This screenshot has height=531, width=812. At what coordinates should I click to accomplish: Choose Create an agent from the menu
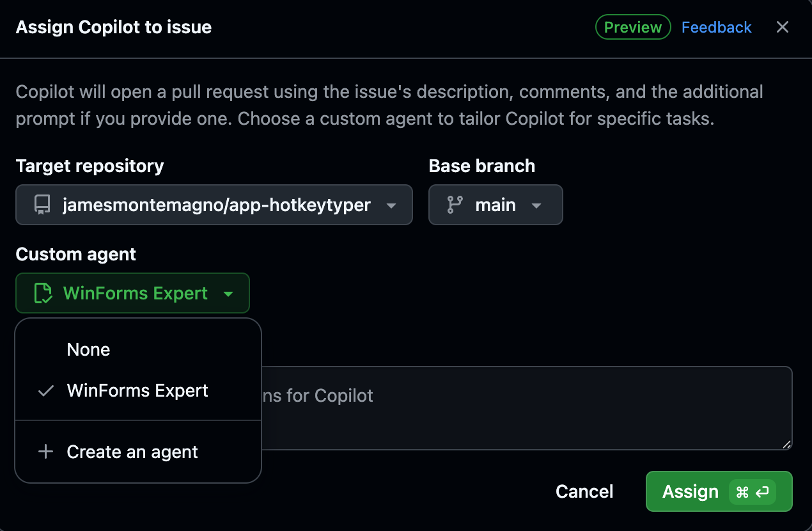132,452
